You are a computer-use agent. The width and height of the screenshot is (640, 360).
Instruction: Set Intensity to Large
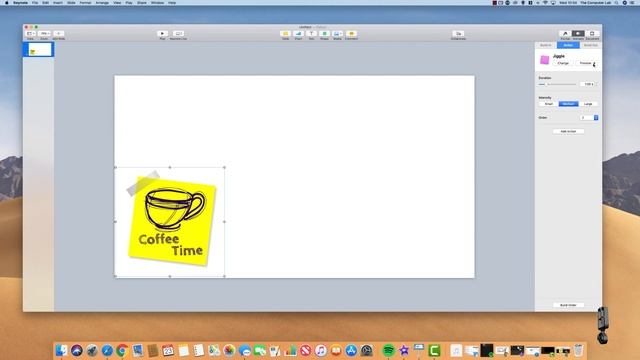588,104
